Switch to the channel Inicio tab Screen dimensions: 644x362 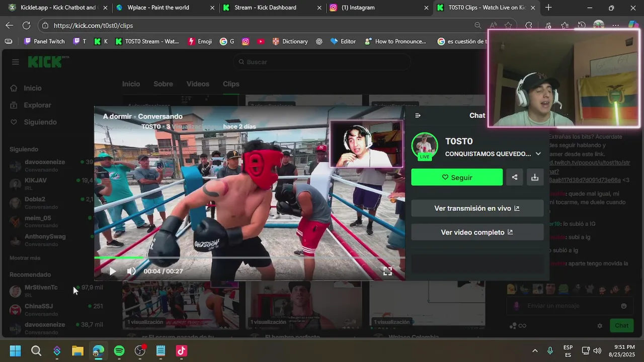[131, 84]
